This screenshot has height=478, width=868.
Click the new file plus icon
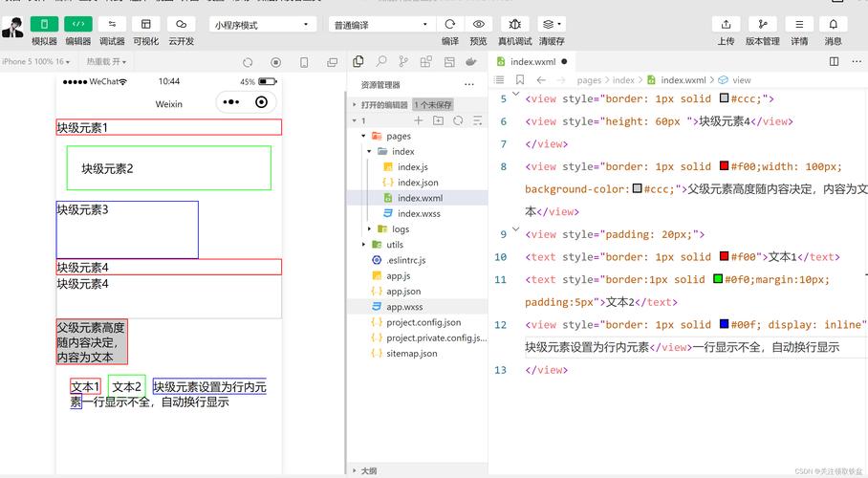[x=419, y=121]
